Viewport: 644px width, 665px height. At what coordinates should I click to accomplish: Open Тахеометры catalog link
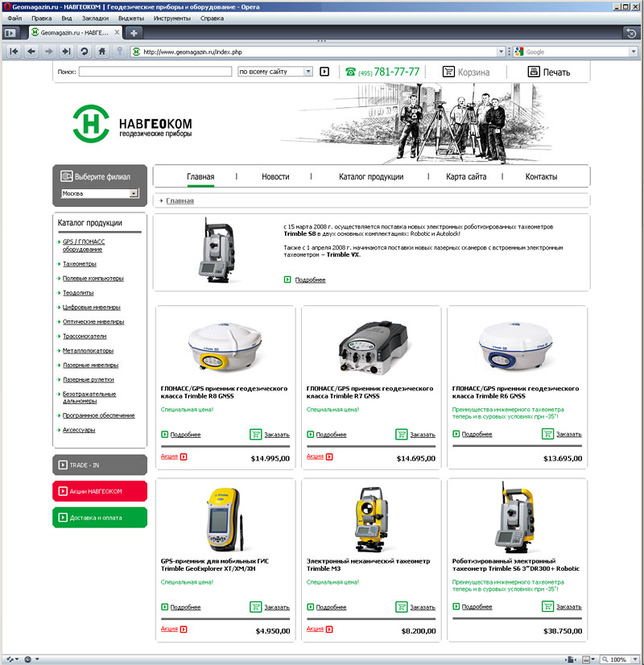pyautogui.click(x=80, y=264)
